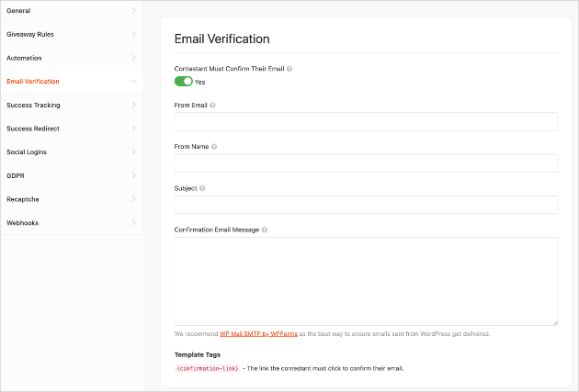Select Success Redirect in sidebar
The image size is (579, 392).
pyautogui.click(x=33, y=129)
